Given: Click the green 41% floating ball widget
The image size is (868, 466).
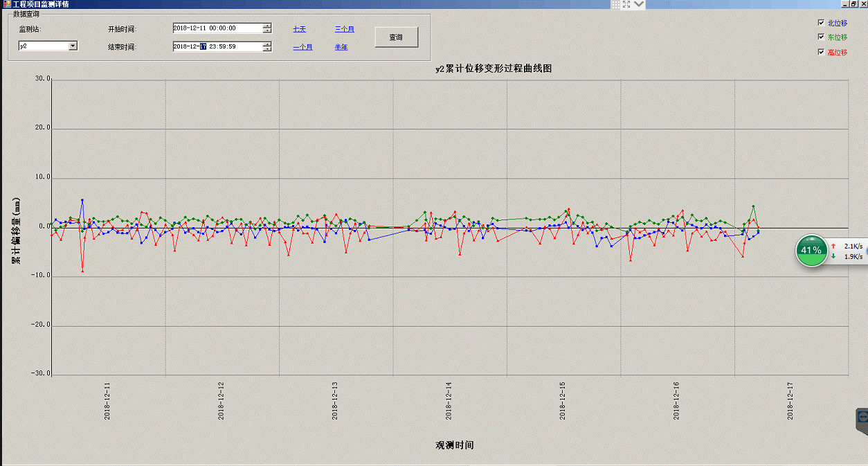Looking at the screenshot, I should click(x=811, y=250).
